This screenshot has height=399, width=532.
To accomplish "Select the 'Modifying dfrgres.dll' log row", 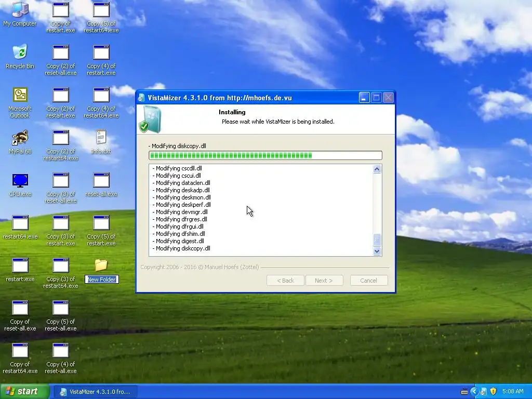I will point(179,219).
